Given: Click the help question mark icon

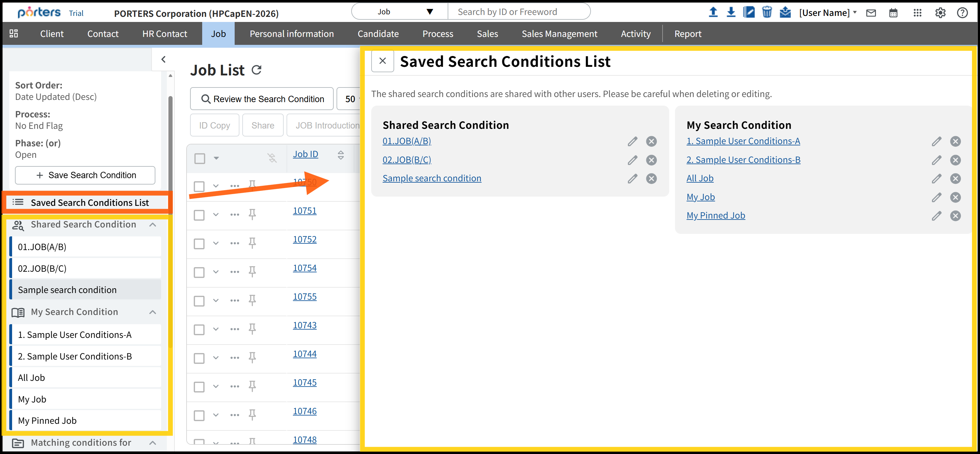Looking at the screenshot, I should (x=962, y=13).
